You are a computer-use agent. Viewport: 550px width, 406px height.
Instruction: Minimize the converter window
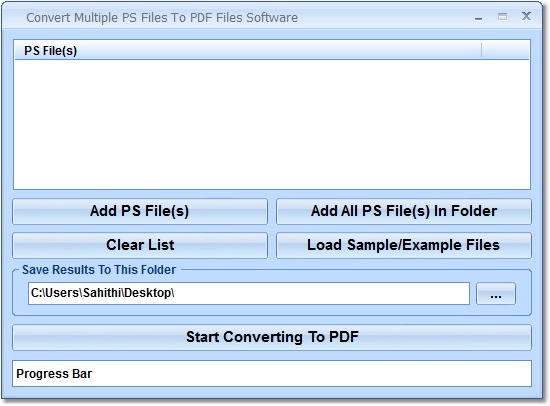coord(478,17)
